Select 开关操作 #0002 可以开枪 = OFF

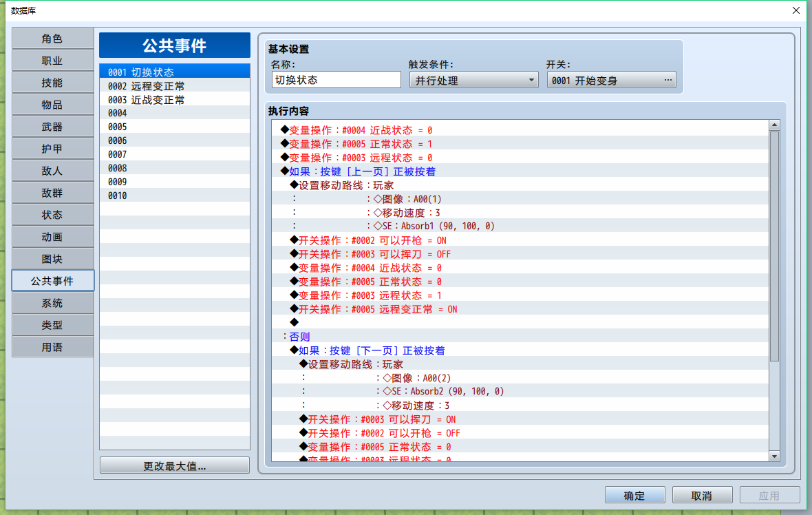pos(520,433)
